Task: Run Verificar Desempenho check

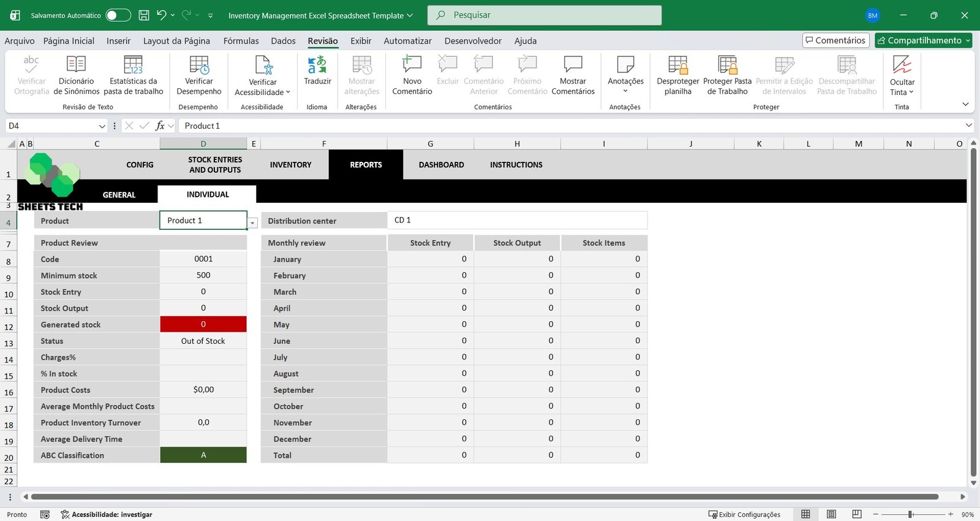Action: coord(199,75)
